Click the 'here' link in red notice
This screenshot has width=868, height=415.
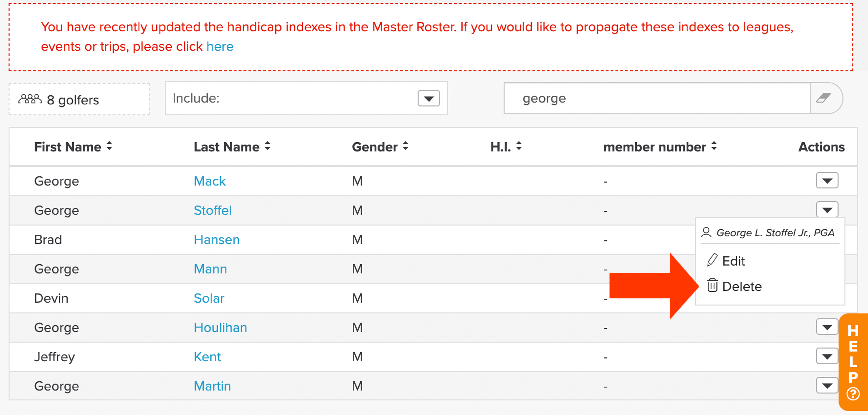(220, 47)
